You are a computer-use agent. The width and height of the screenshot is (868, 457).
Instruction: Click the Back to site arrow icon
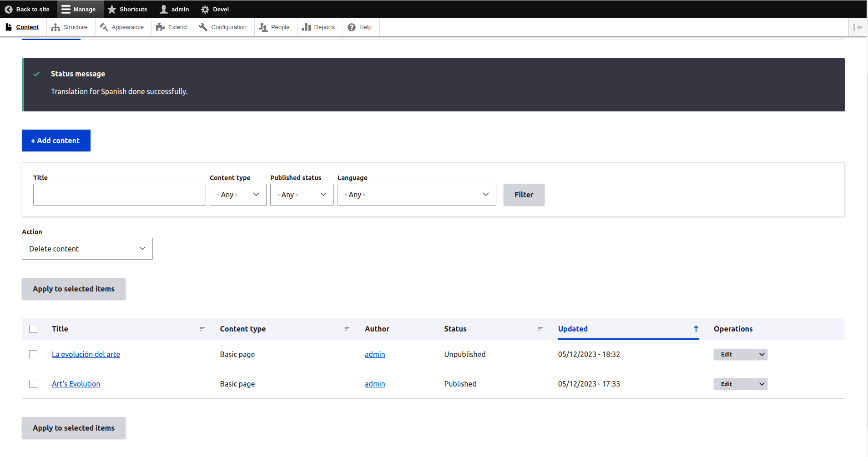click(9, 10)
